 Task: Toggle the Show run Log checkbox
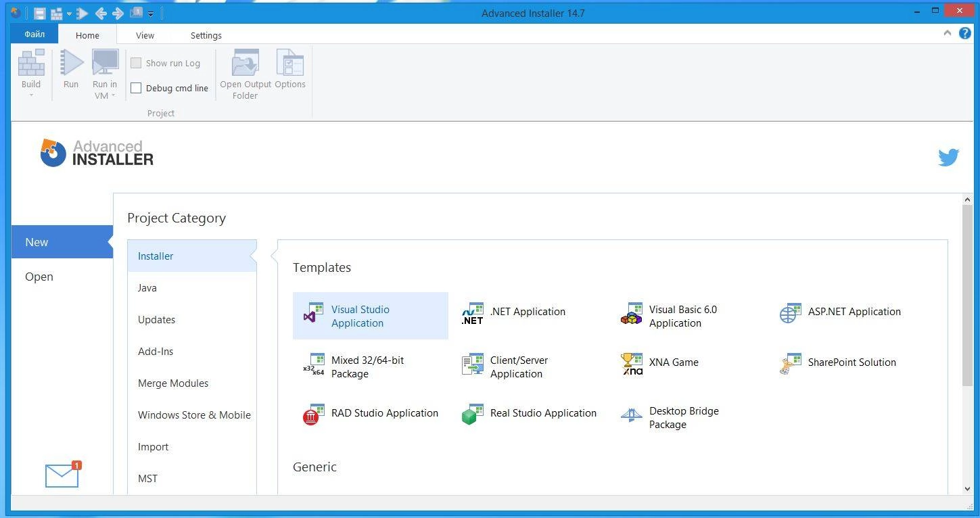click(x=136, y=63)
